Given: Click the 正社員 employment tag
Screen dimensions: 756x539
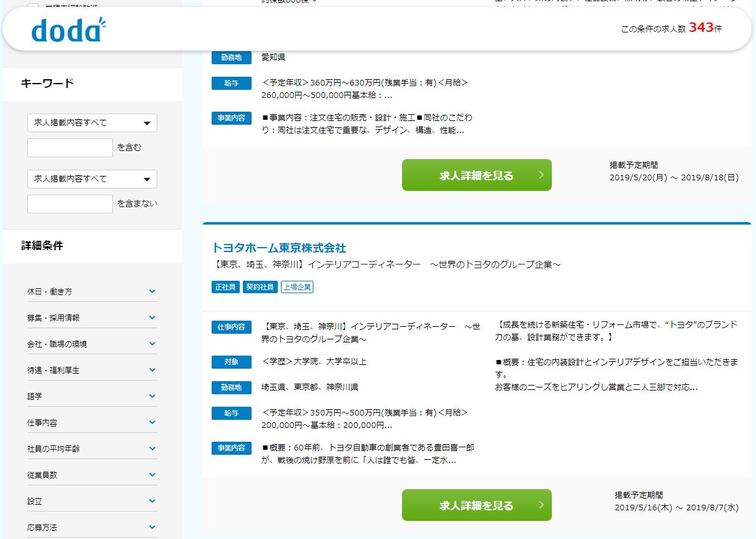Looking at the screenshot, I should tap(225, 287).
